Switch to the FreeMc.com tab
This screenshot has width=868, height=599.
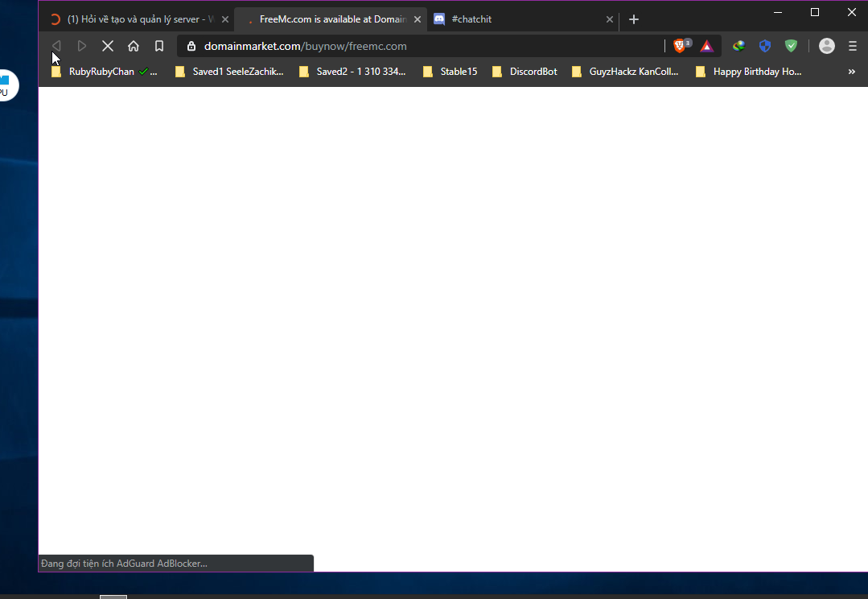pos(331,19)
